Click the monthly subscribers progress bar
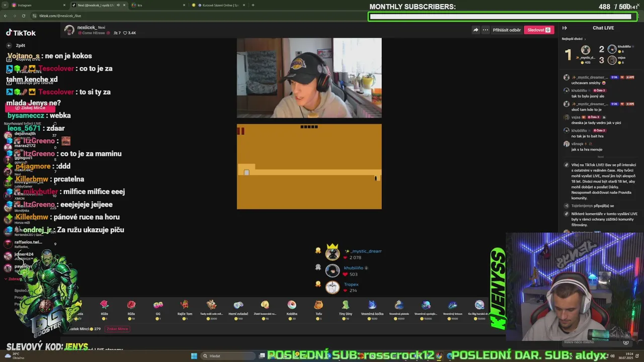Screen dimensions: 644x362 (x=502, y=17)
